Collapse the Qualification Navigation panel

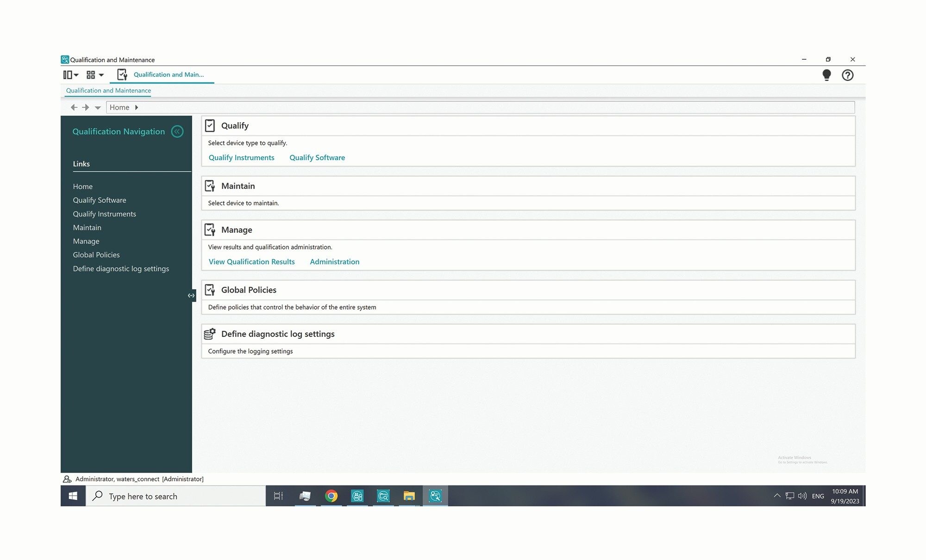point(177,131)
